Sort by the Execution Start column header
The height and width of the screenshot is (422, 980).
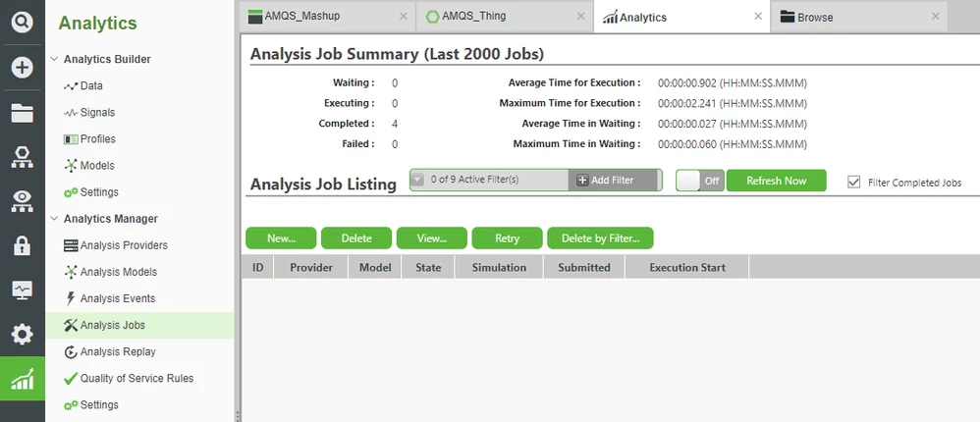[x=686, y=267]
